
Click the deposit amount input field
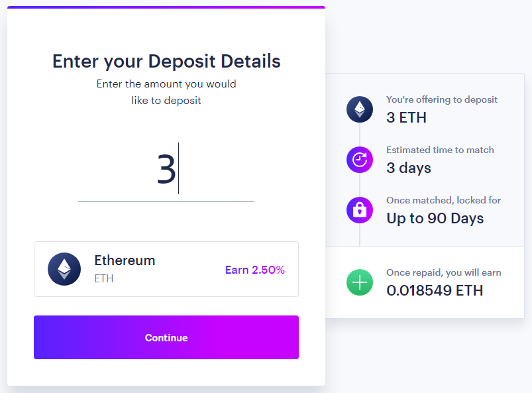coord(166,169)
